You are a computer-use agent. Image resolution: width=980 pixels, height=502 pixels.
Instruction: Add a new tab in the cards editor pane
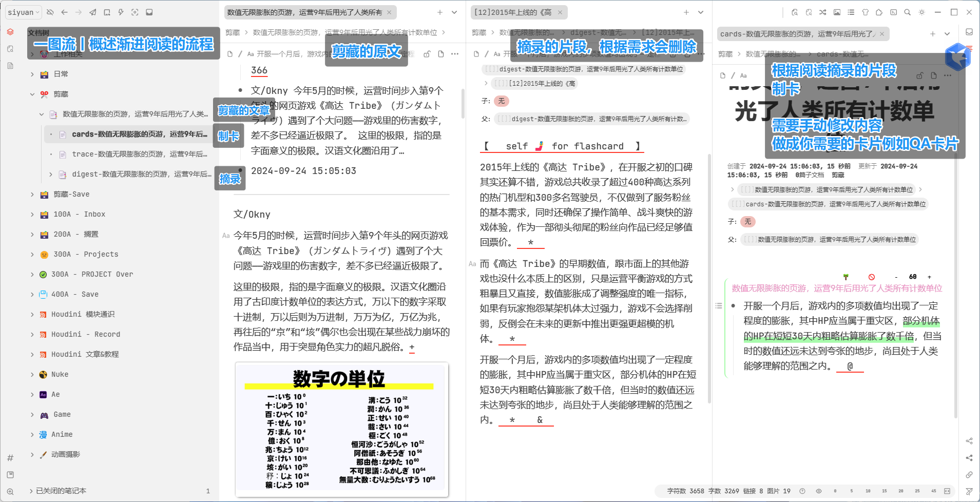pyautogui.click(x=933, y=34)
